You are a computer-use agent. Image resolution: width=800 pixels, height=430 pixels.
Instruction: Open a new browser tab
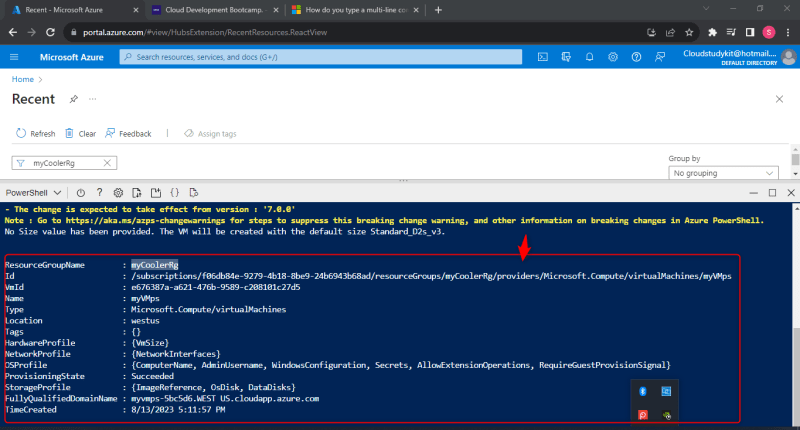coord(438,10)
